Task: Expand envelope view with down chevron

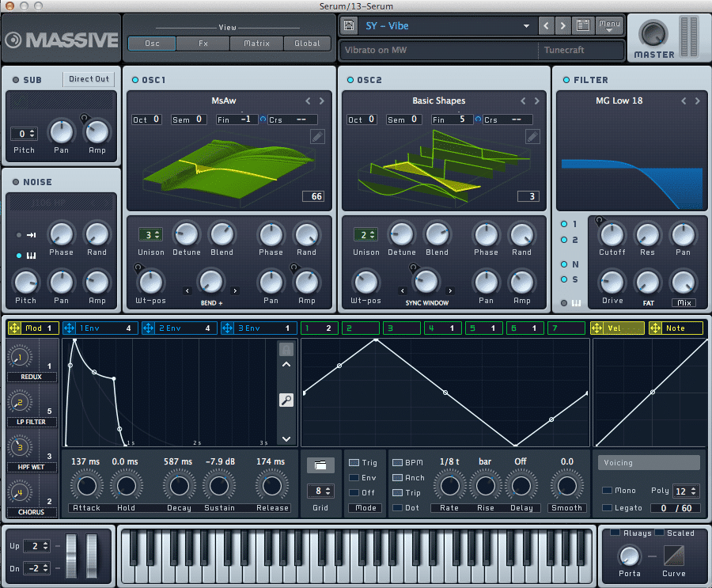Action: click(286, 438)
